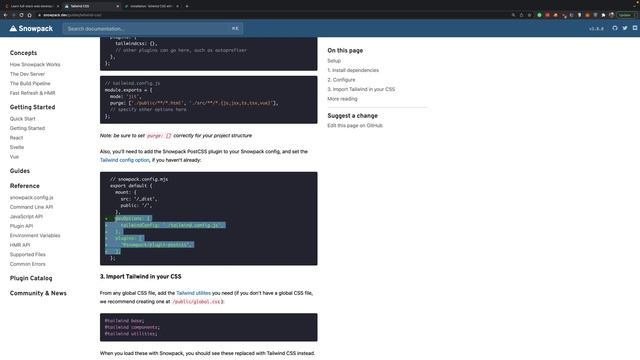Screen dimensions: 640x360
Task: Open the Supported Files reference link
Action: [28, 255]
